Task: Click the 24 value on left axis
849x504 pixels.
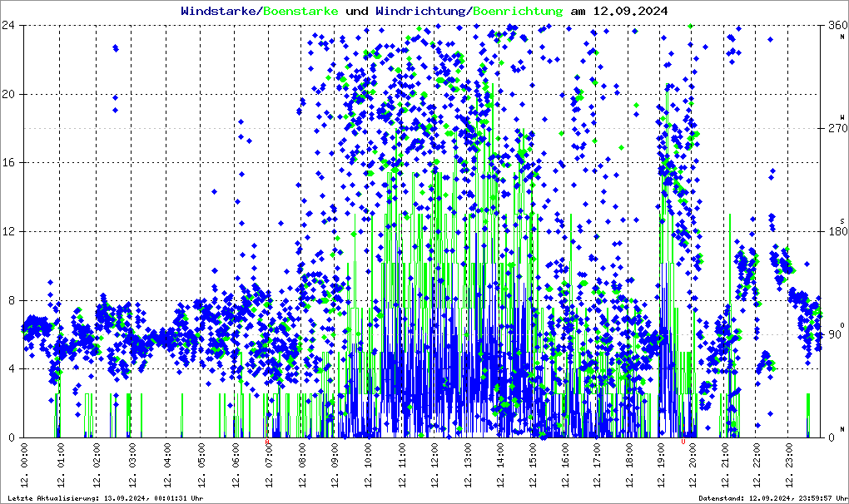Action: coord(12,25)
